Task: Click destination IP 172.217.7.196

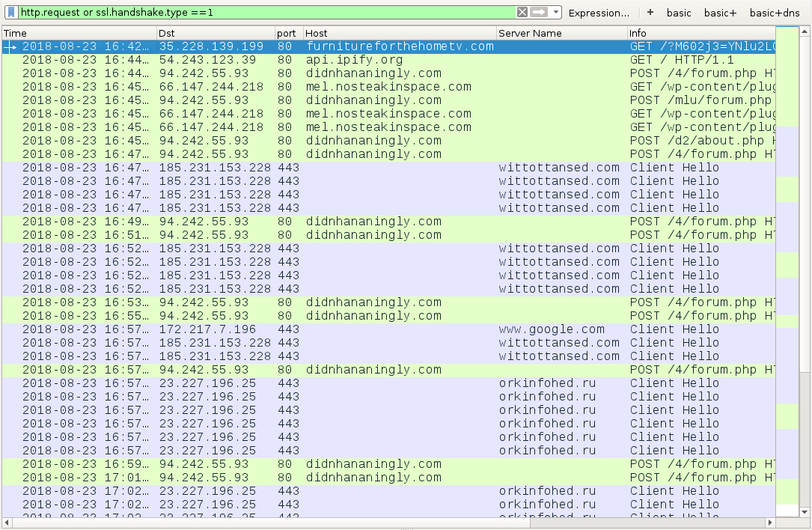Action: pos(207,329)
